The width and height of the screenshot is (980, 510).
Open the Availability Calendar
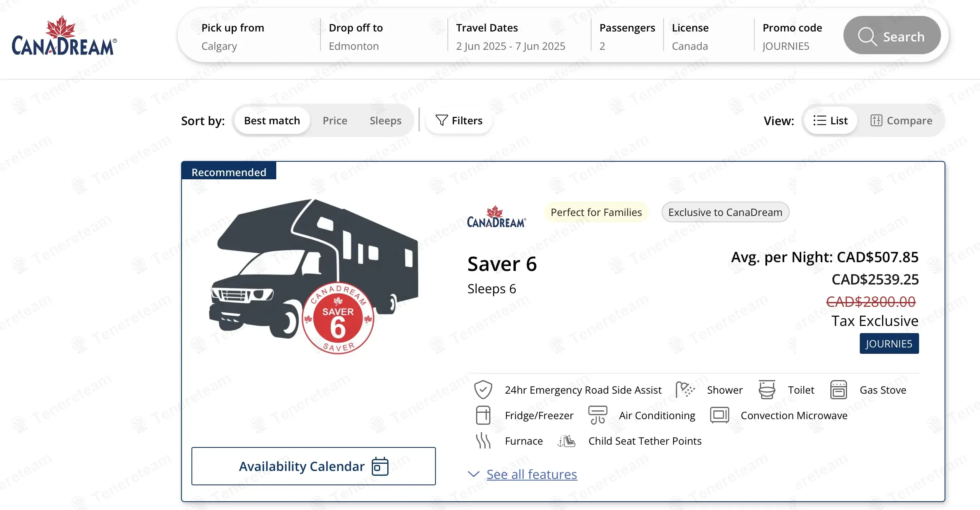click(313, 466)
